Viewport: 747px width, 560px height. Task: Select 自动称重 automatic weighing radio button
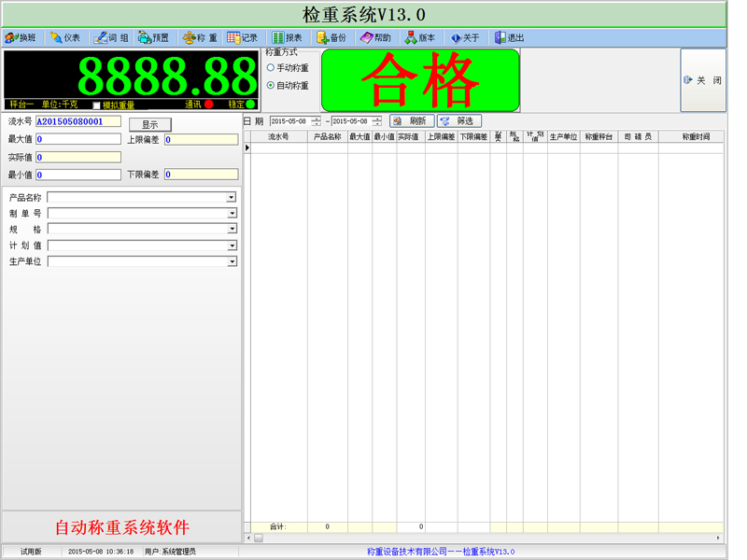click(x=271, y=85)
